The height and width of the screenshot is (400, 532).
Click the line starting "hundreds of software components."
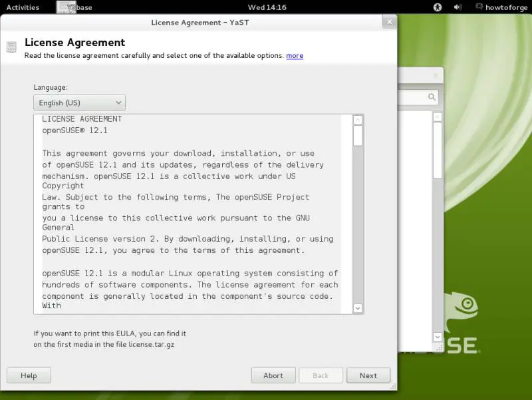[190, 285]
